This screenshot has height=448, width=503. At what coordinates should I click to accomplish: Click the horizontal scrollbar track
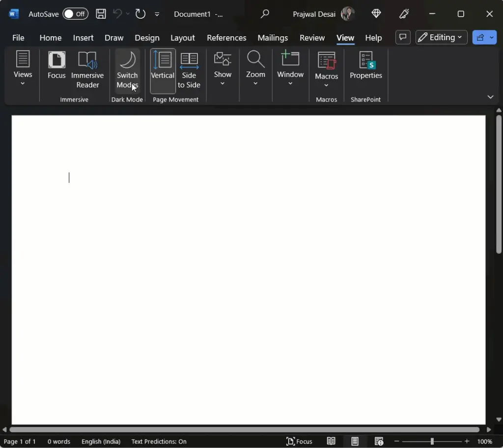coord(245,429)
